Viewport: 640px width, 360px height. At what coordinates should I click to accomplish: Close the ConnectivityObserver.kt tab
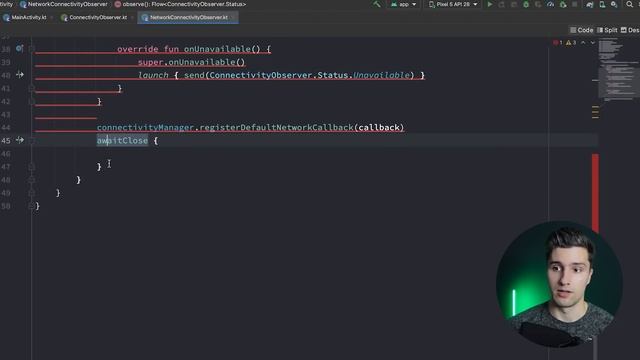pyautogui.click(x=132, y=18)
